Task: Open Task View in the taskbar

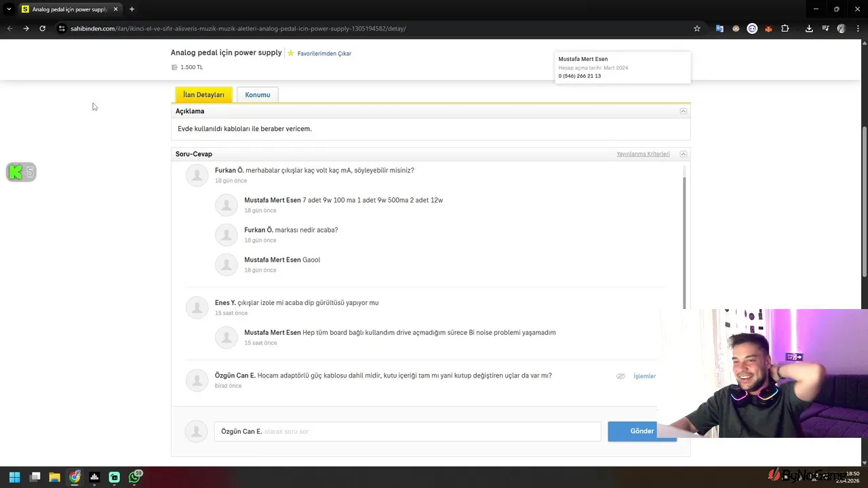Action: tap(35, 477)
